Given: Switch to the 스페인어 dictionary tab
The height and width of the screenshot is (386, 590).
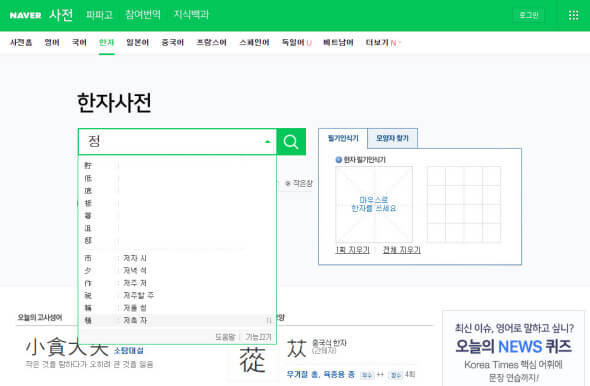Looking at the screenshot, I should [254, 43].
